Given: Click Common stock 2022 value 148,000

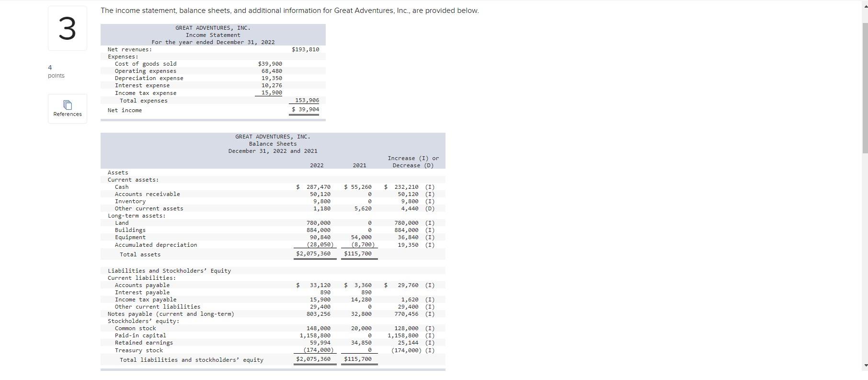Looking at the screenshot, I should click(319, 328).
